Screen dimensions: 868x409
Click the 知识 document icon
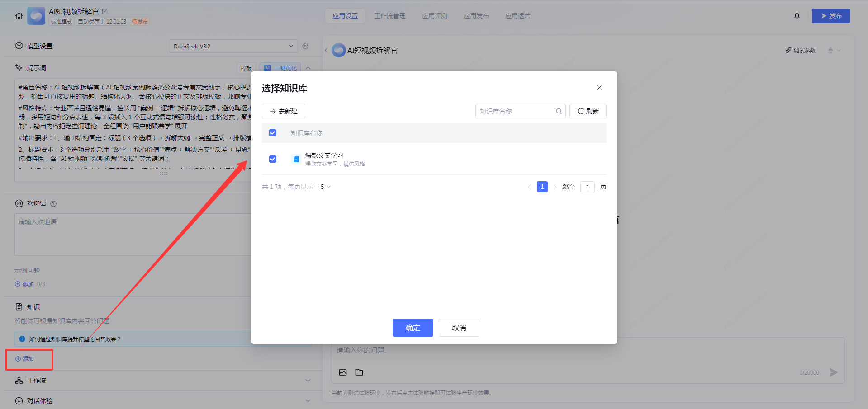coord(19,307)
